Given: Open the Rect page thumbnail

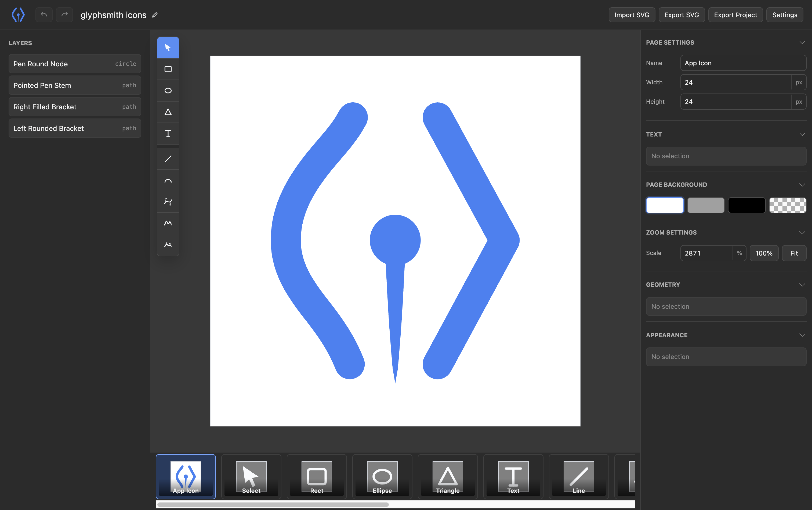Looking at the screenshot, I should (x=317, y=476).
